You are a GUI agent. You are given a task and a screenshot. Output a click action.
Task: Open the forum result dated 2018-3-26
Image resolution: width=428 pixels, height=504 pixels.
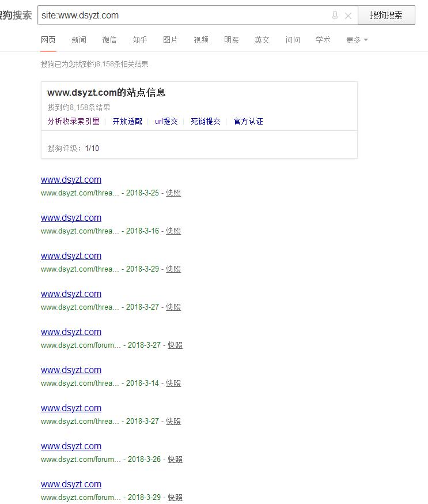71,446
